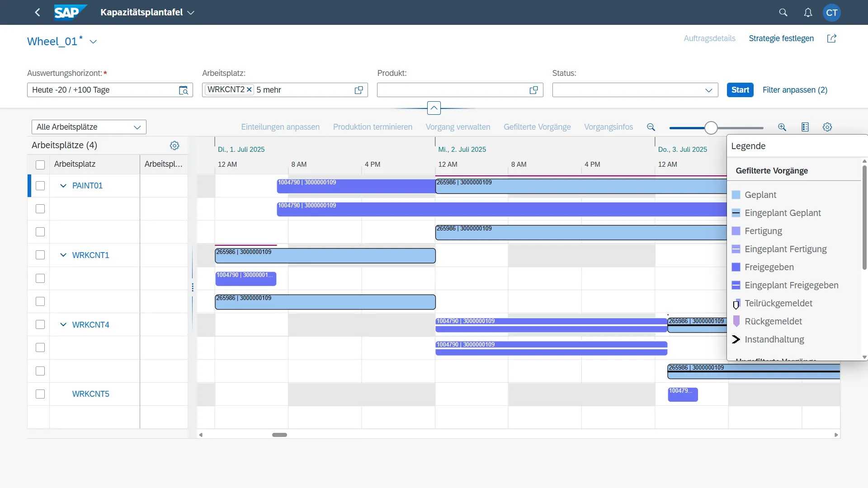
Task: Click the search magnifier in the SAP shell bar
Action: pyautogui.click(x=783, y=12)
